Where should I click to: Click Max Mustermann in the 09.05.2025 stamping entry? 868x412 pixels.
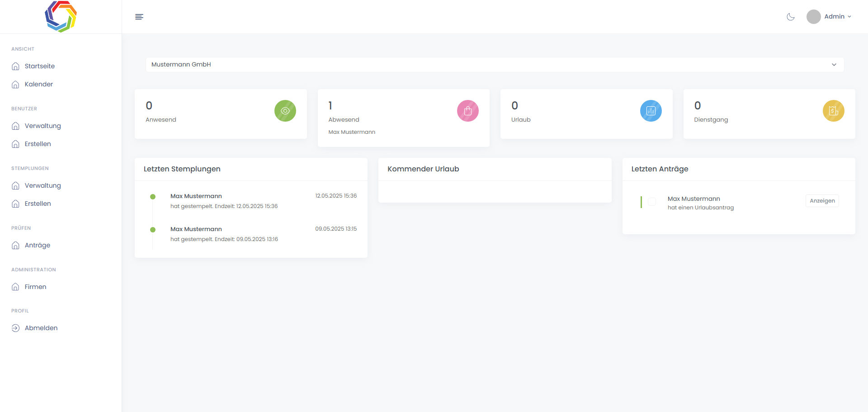click(196, 229)
